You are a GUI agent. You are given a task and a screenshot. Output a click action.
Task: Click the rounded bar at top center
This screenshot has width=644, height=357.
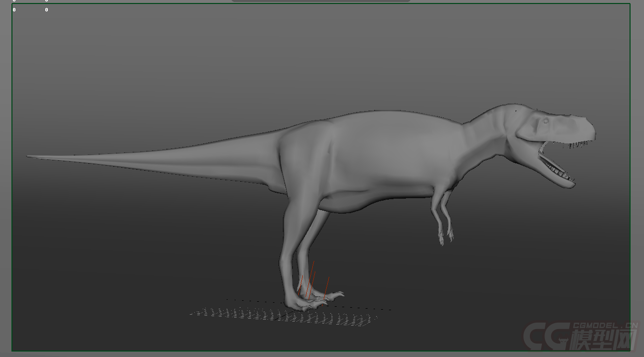[x=321, y=1]
